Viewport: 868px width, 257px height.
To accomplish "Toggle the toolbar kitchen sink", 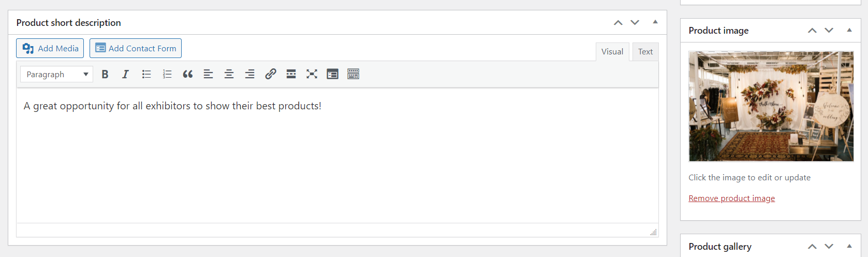I will [354, 74].
